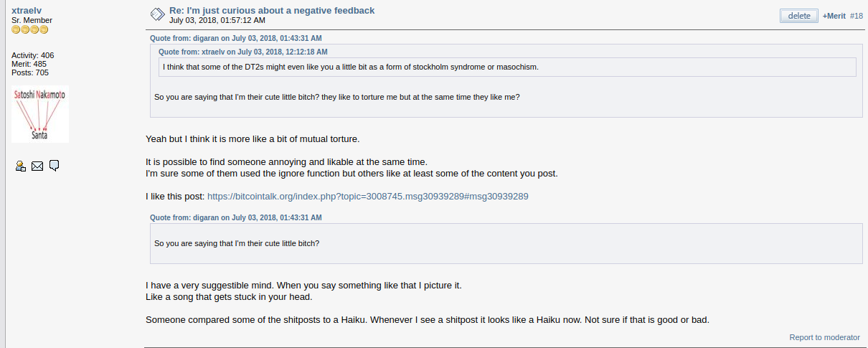Screen dimensions: 868x348
Task: Open the #18 post number link
Action: pyautogui.click(x=857, y=16)
